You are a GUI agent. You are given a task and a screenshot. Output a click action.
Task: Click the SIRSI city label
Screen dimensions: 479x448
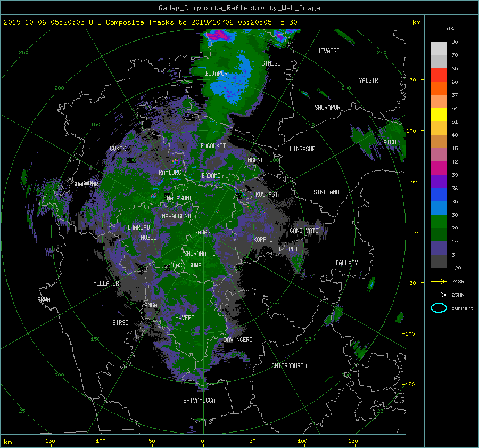pyautogui.click(x=120, y=323)
